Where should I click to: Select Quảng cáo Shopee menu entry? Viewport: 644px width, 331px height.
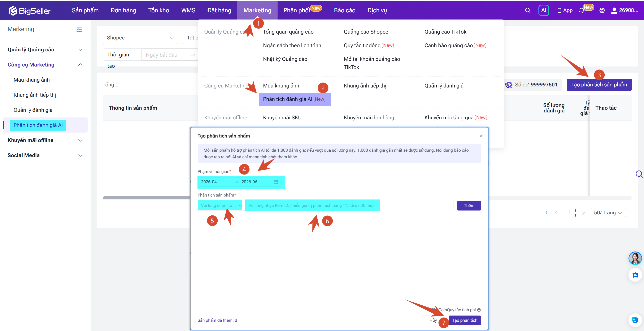(x=366, y=32)
